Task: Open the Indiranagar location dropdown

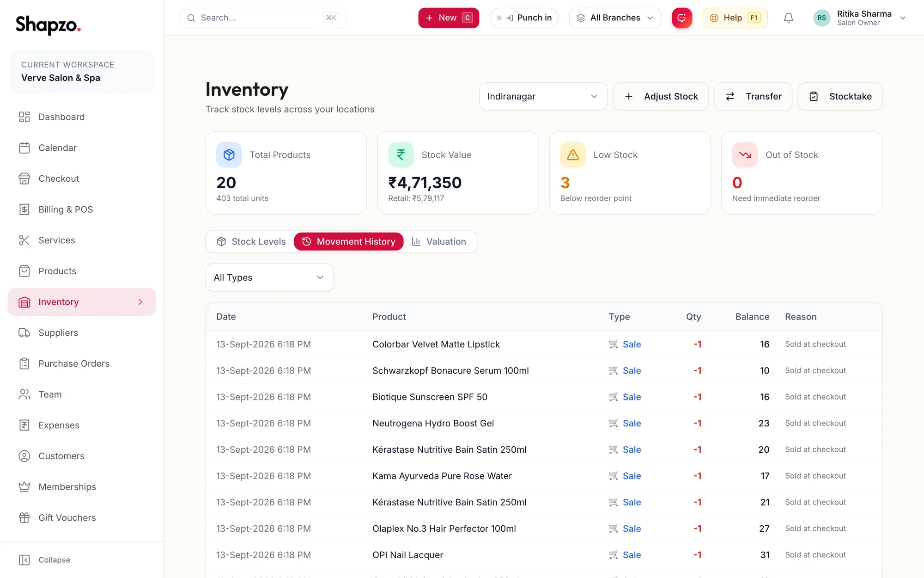Action: pos(543,97)
